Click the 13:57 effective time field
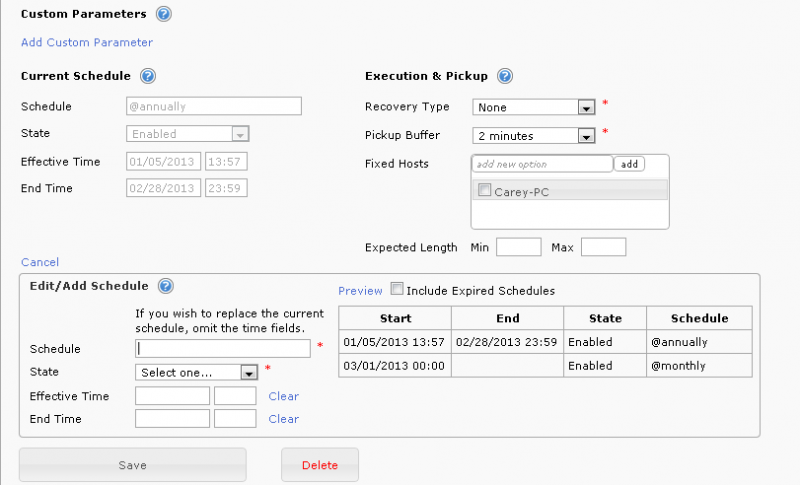Viewport: 800px width, 485px height. pyautogui.click(x=227, y=162)
